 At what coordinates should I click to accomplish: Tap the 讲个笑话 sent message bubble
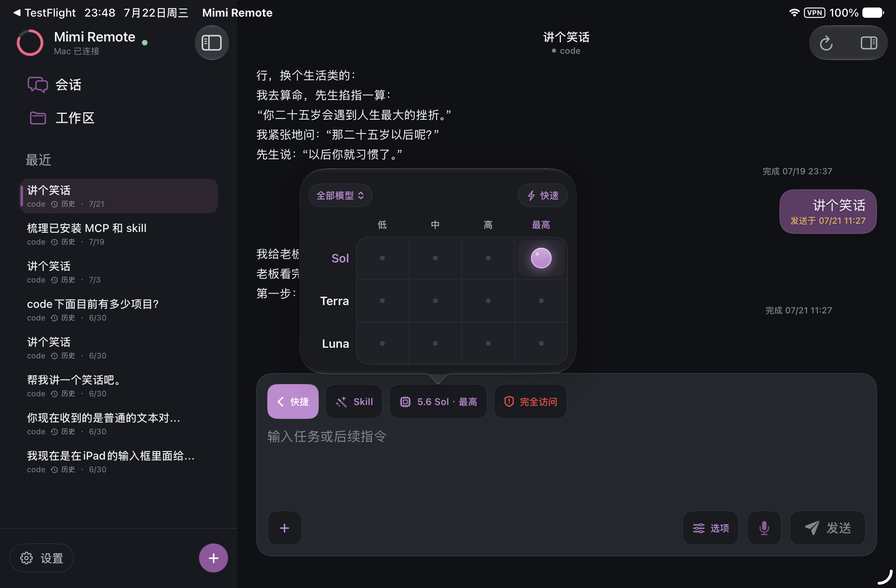pyautogui.click(x=828, y=212)
